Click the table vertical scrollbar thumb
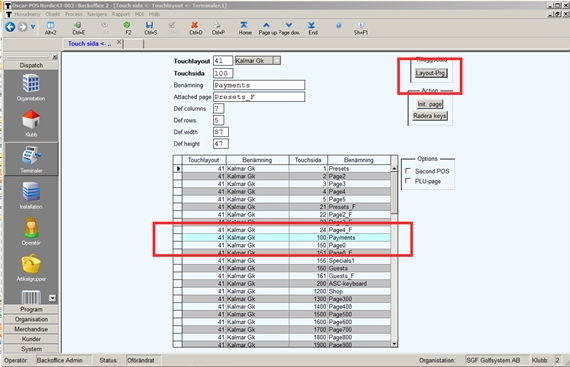 coord(394,193)
